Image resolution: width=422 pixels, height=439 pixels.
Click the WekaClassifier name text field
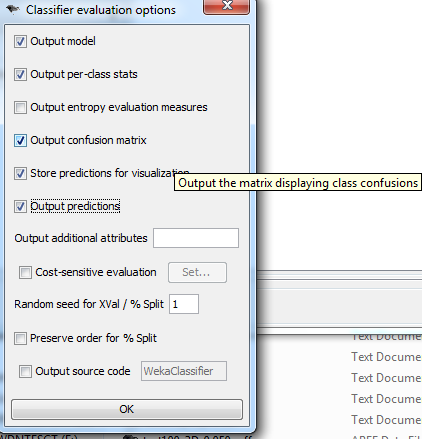[x=184, y=371]
